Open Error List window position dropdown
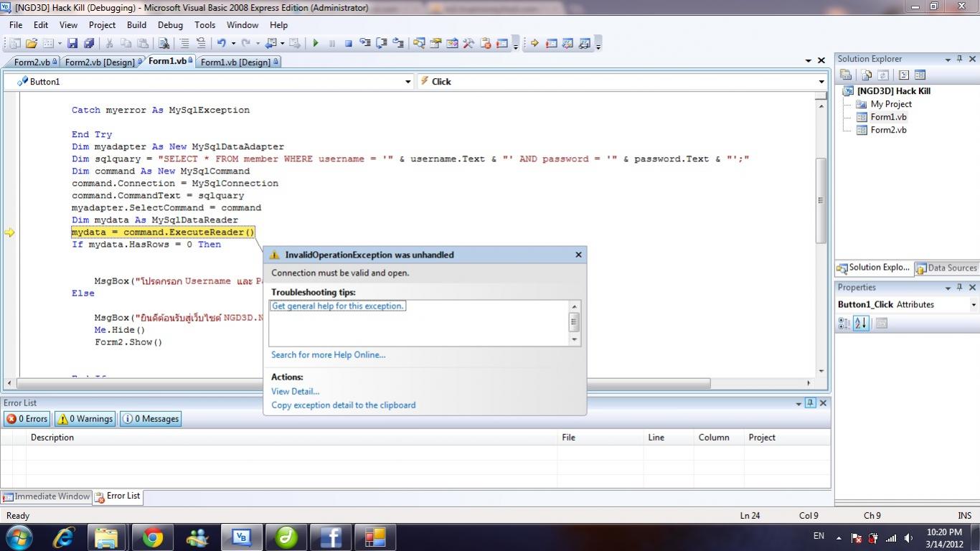 798,403
